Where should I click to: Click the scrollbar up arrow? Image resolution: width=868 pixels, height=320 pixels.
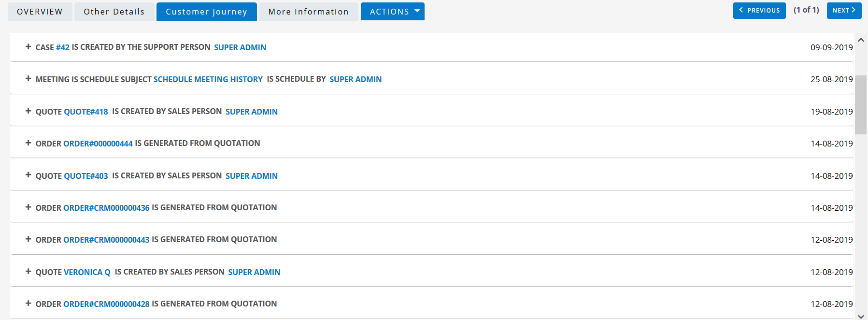pos(861,40)
